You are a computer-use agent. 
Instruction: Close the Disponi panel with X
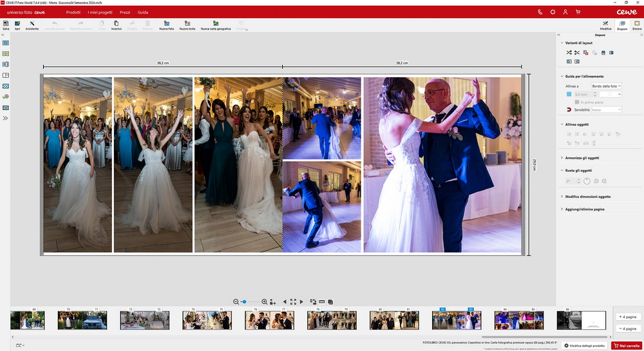click(x=641, y=35)
